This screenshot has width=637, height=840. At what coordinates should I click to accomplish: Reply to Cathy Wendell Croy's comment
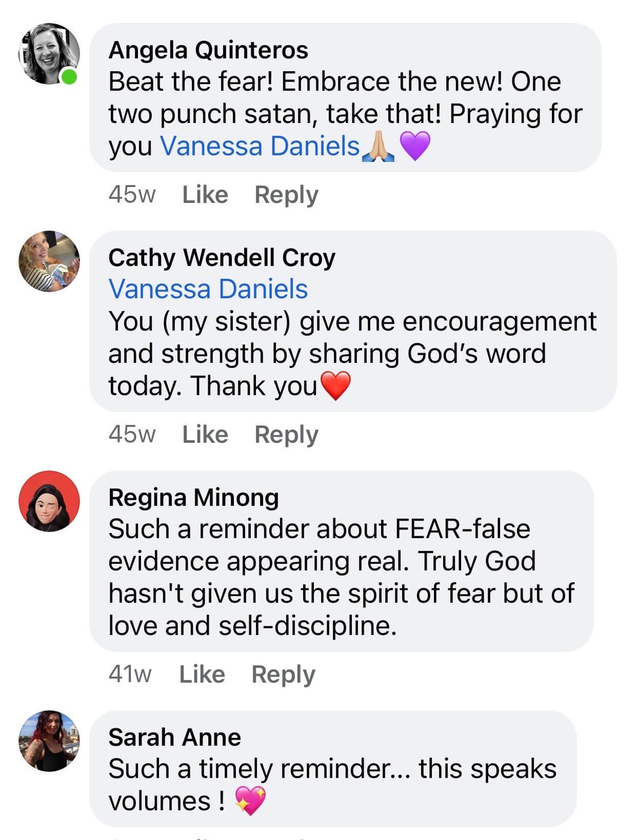click(286, 435)
